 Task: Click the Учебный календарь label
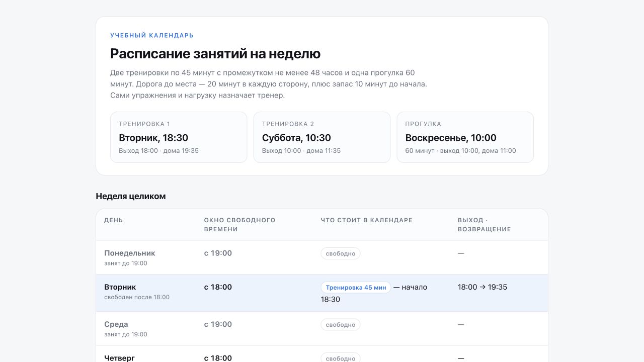[x=152, y=36]
